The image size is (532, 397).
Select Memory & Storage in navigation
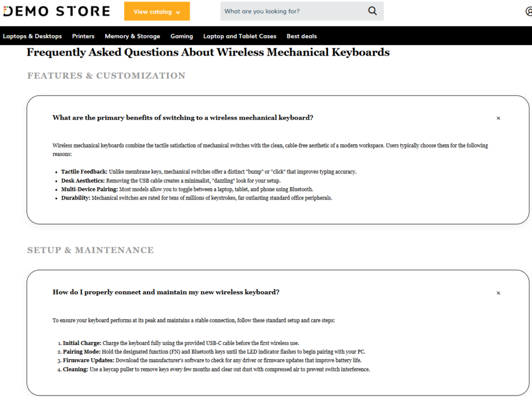tap(132, 36)
